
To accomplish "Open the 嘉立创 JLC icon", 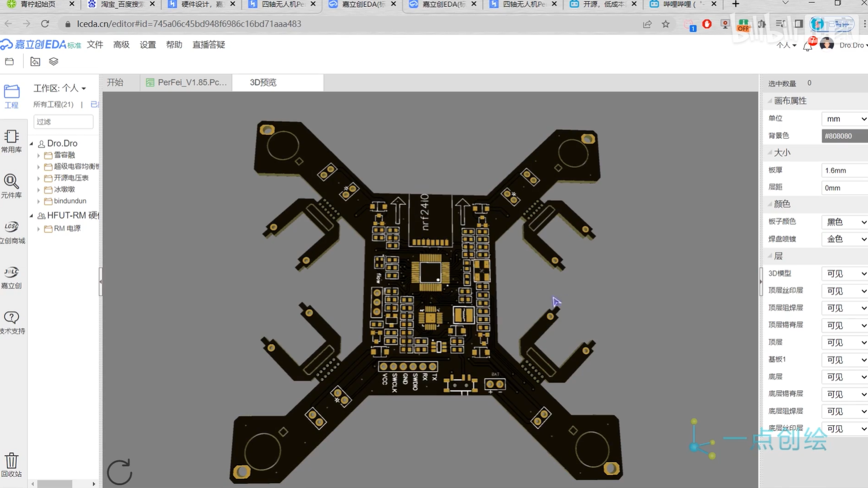I will click(x=11, y=277).
